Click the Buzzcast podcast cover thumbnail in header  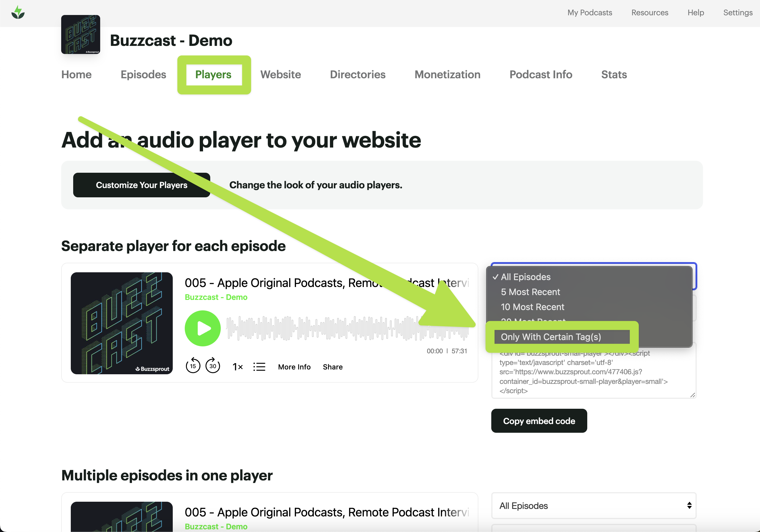point(80,34)
